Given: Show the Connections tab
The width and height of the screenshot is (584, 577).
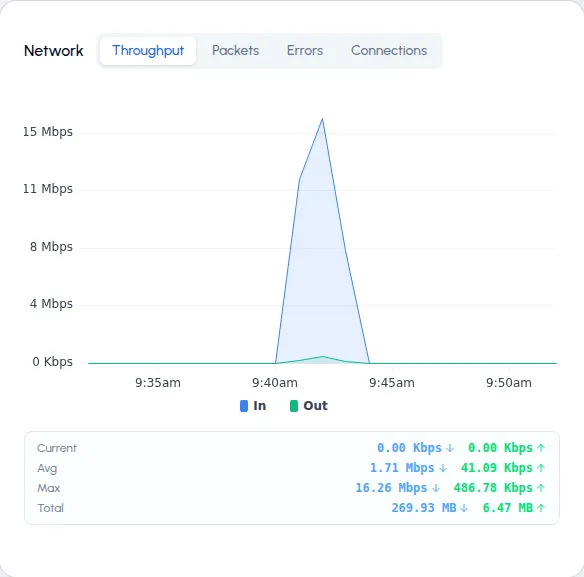Looking at the screenshot, I should point(389,51).
